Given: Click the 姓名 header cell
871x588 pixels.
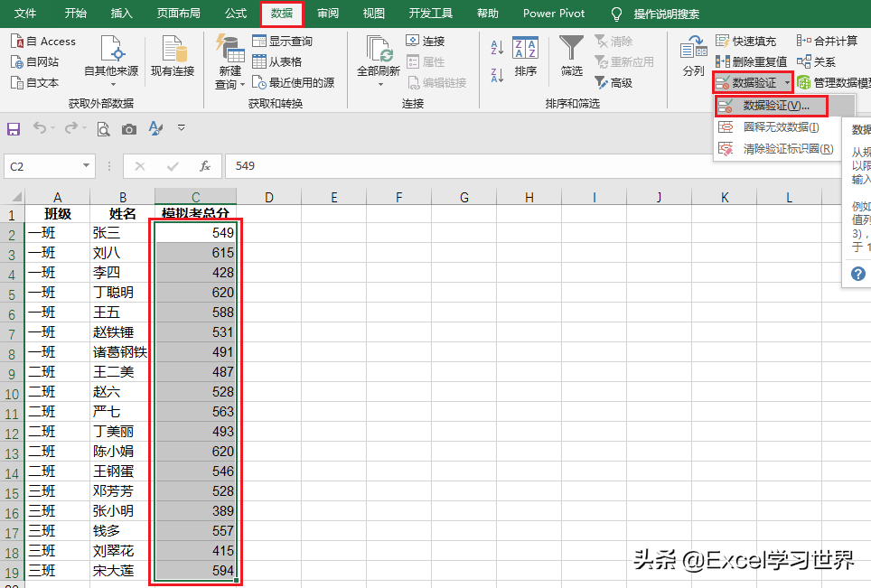Looking at the screenshot, I should coord(122,214).
